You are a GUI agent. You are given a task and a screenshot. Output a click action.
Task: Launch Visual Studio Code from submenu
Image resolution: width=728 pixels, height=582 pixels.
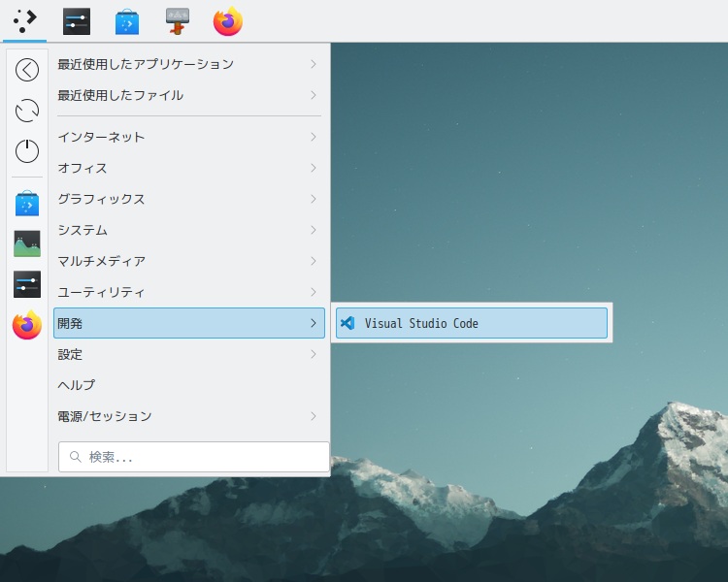pyautogui.click(x=471, y=323)
